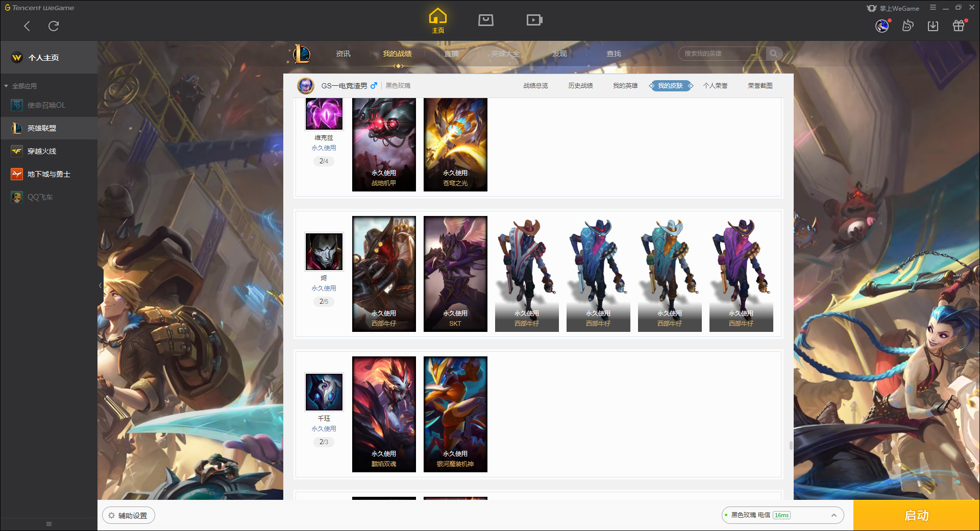Screen dimensions: 980x531
Task: Open the 发现 tab
Action: [x=559, y=54]
